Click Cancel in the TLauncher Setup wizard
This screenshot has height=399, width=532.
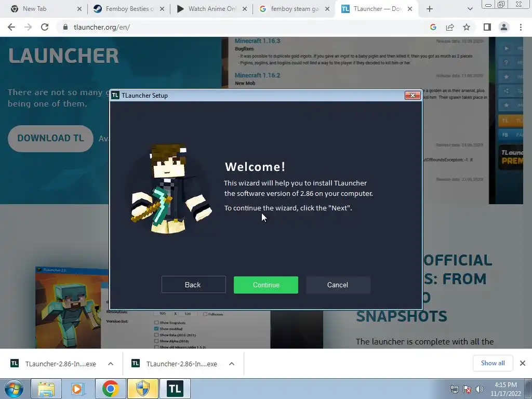[338, 285]
